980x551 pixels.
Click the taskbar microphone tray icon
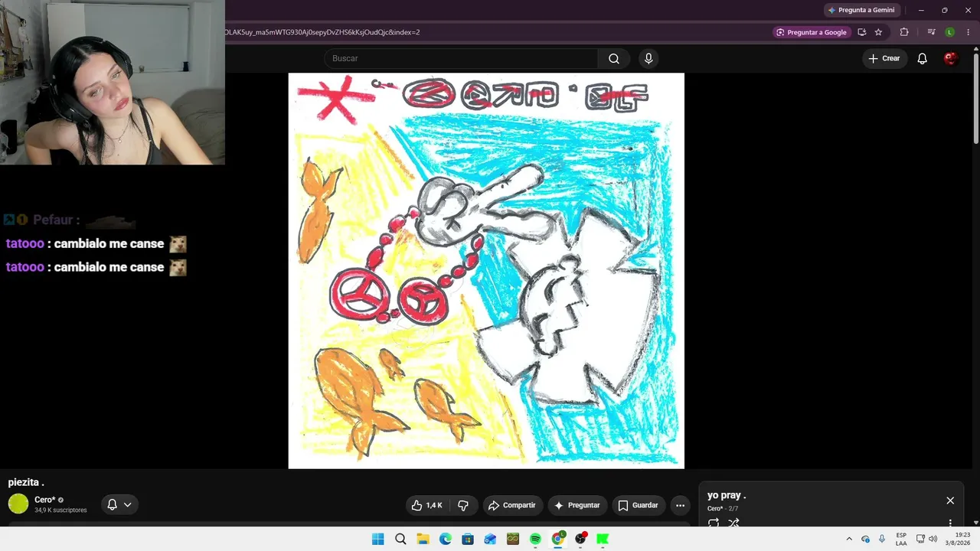click(x=882, y=539)
